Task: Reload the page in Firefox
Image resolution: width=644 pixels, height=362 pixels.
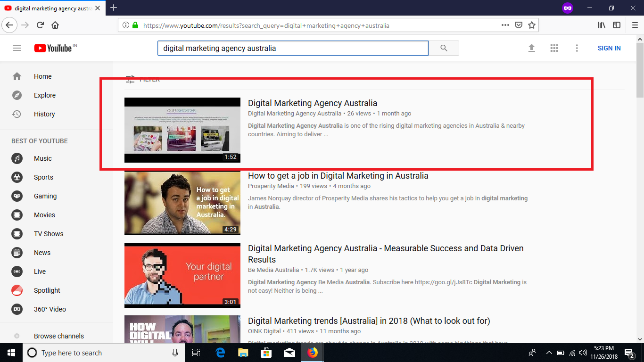Action: [x=41, y=25]
